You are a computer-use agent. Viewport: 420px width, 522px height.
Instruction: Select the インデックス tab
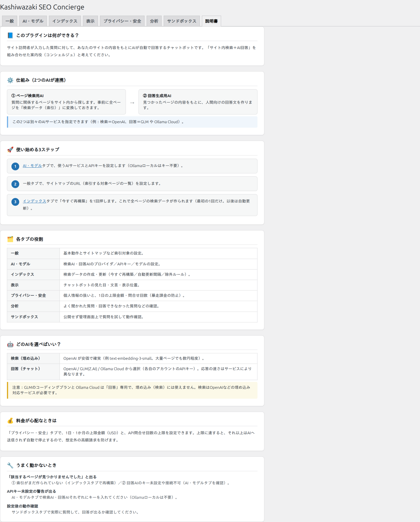click(x=65, y=21)
